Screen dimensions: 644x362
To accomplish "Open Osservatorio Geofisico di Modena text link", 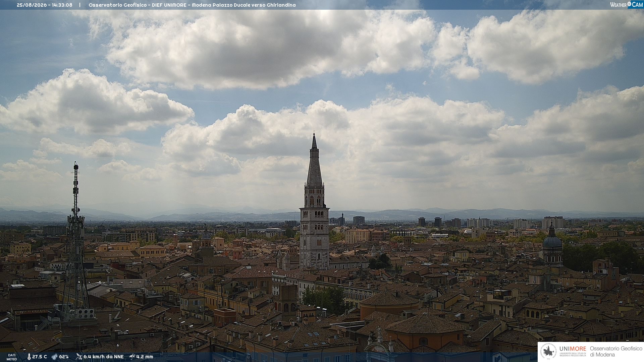I will pyautogui.click(x=616, y=352).
